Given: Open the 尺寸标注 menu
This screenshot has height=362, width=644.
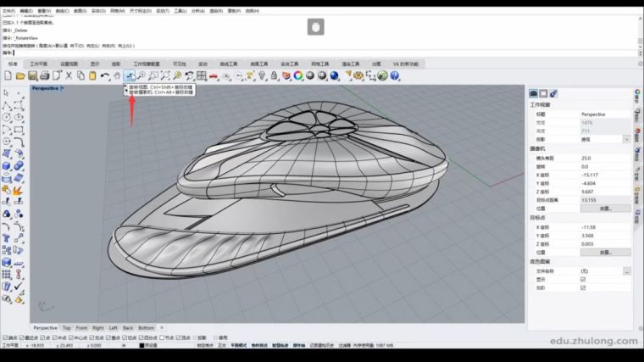Looking at the screenshot, I should click(x=141, y=11).
